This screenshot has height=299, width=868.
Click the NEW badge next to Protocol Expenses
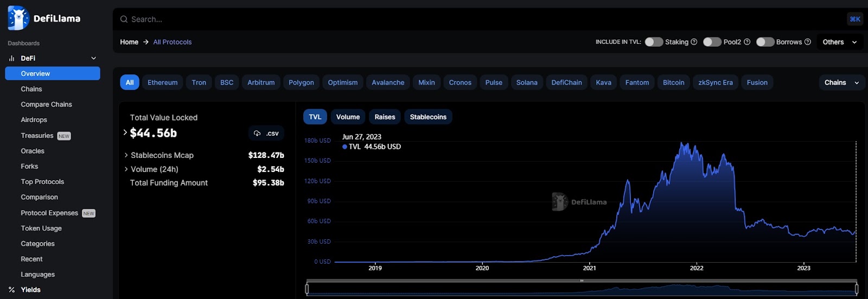[89, 213]
